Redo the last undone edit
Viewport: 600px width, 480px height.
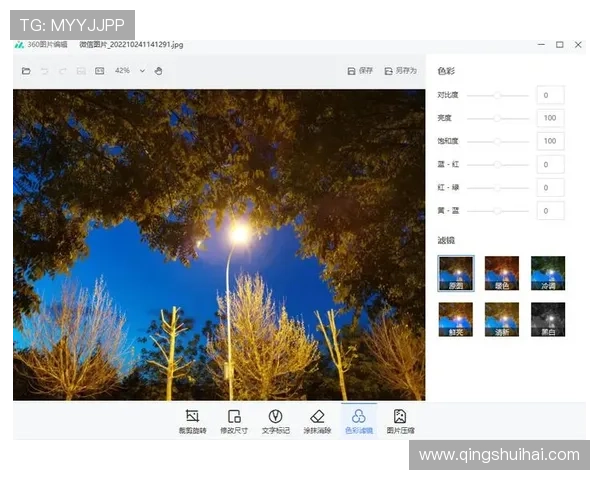point(63,71)
